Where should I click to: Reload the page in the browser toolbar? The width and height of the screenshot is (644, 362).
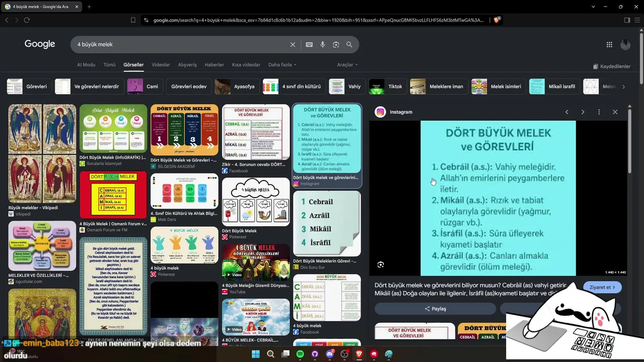click(x=27, y=20)
